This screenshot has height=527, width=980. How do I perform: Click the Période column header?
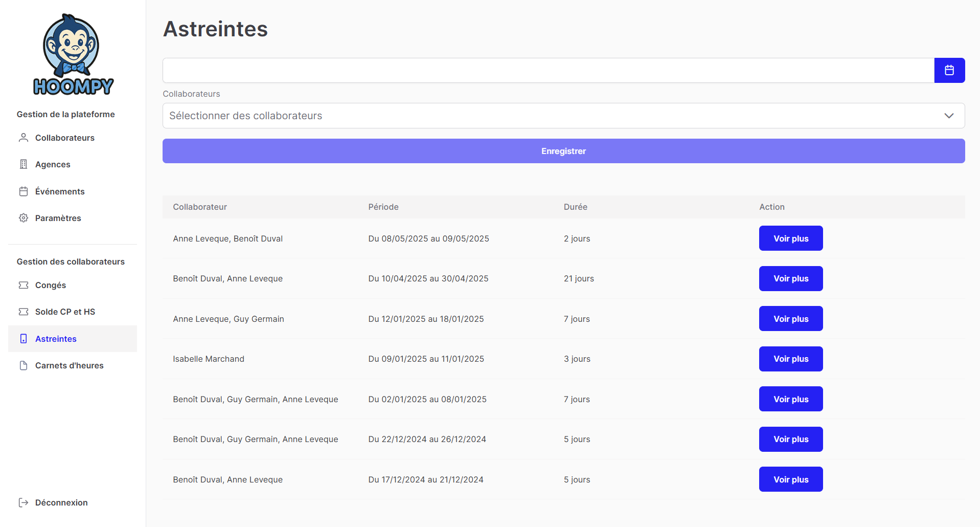click(x=383, y=207)
